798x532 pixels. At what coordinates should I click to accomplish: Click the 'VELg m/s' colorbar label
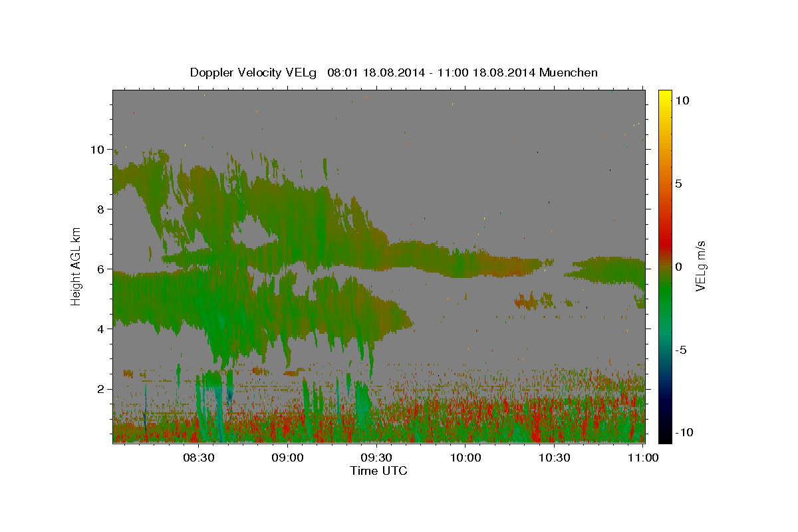click(700, 266)
